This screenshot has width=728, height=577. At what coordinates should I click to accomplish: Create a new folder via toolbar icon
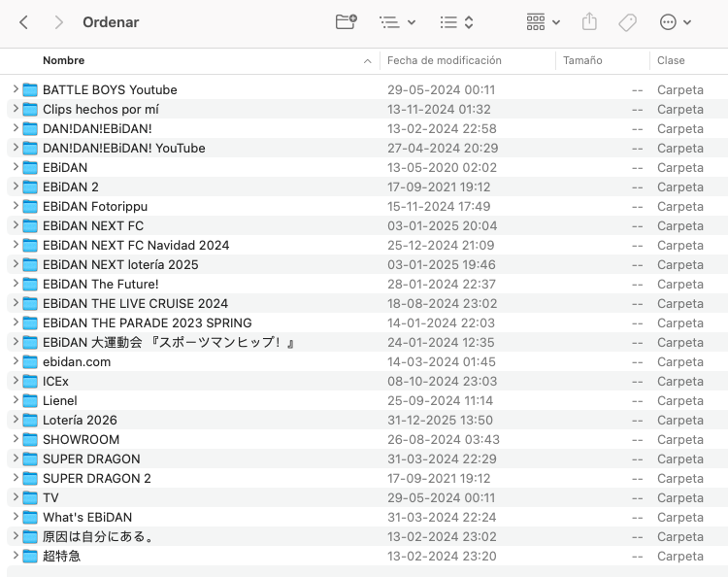click(x=346, y=21)
